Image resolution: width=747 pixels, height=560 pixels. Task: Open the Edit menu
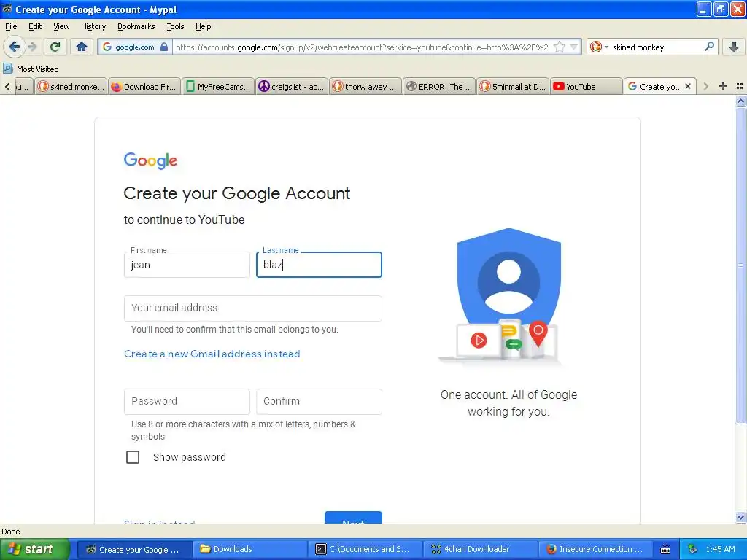point(35,26)
